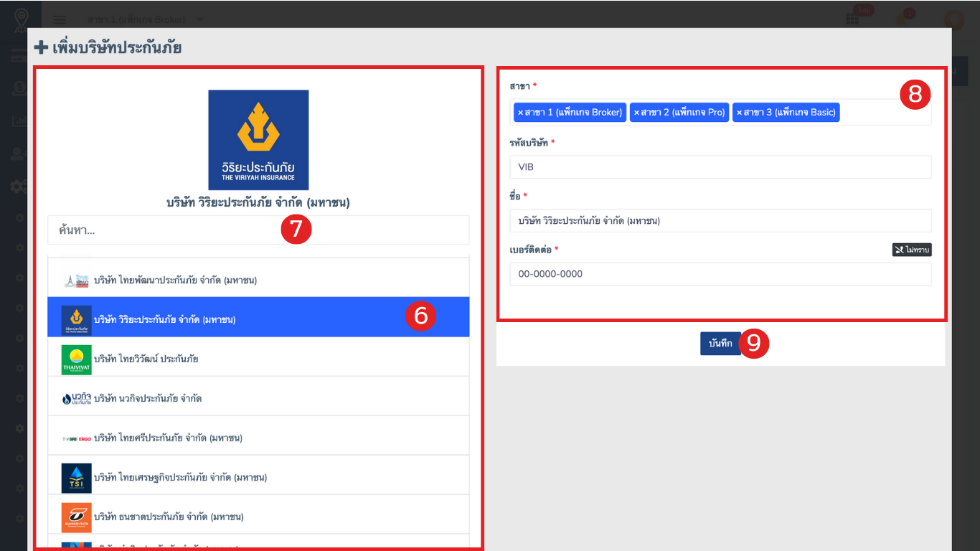
Task: Click the Navakij logo icon
Action: (77, 398)
